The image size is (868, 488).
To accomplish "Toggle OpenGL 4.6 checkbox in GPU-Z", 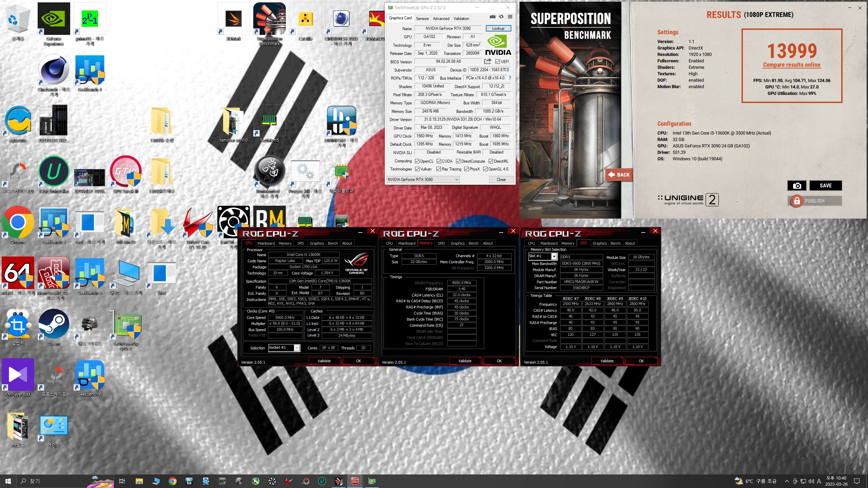I will tap(485, 169).
